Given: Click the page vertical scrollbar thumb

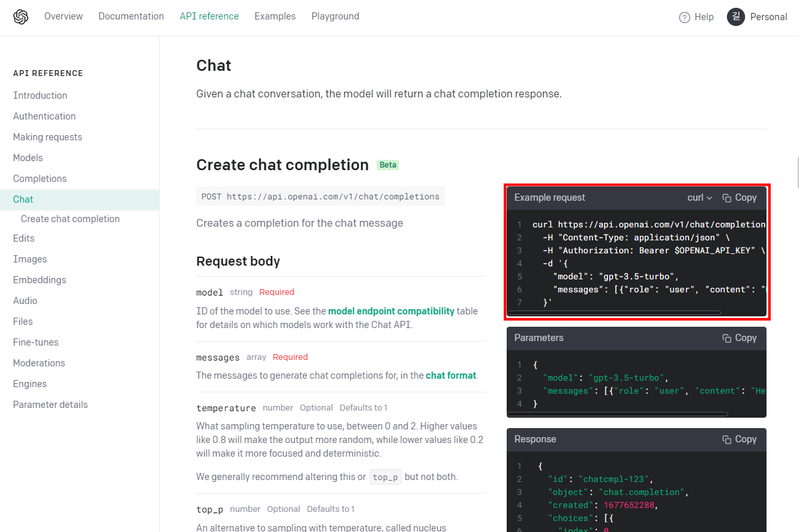Looking at the screenshot, I should 797,171.
